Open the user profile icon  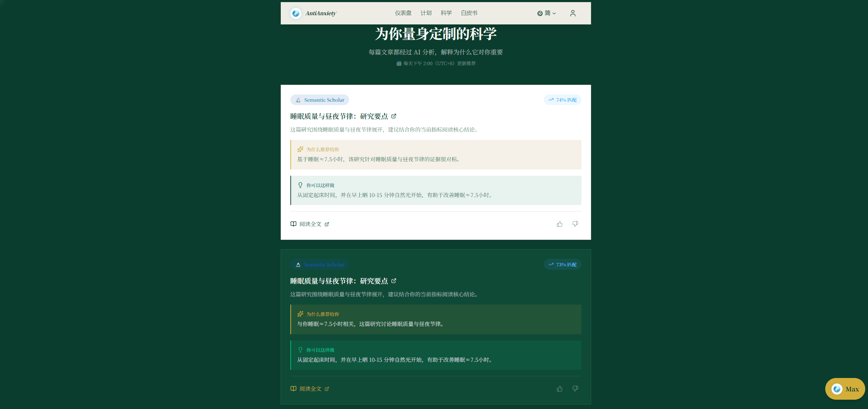pyautogui.click(x=573, y=13)
